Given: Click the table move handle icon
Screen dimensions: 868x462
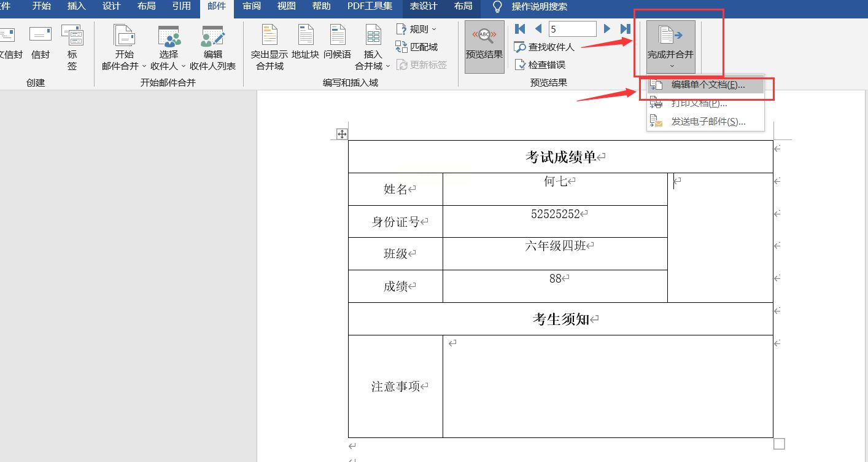Looking at the screenshot, I should (x=342, y=134).
